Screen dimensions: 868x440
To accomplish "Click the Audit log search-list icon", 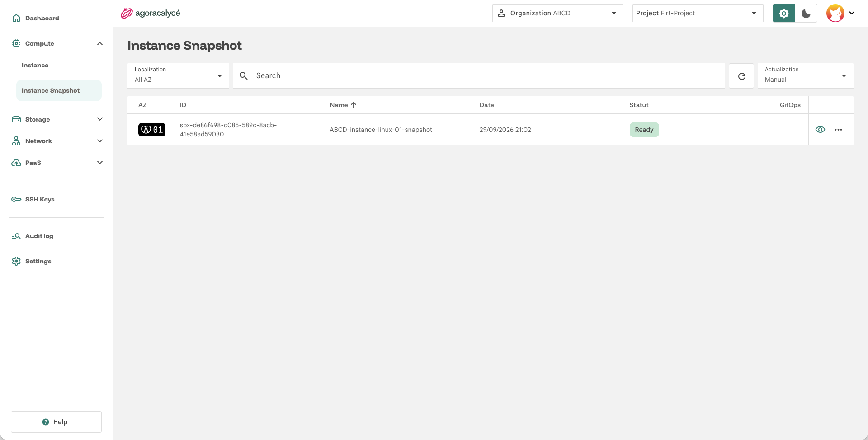I will click(16, 236).
